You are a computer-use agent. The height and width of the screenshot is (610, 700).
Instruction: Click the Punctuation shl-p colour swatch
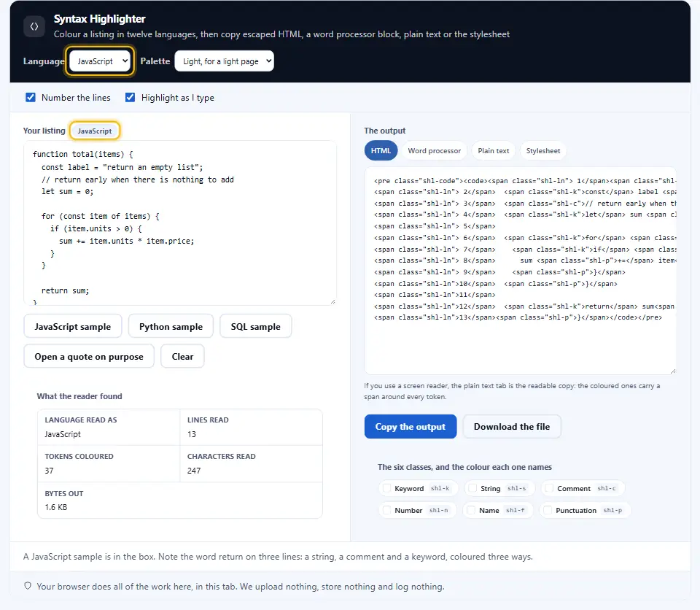(x=548, y=510)
